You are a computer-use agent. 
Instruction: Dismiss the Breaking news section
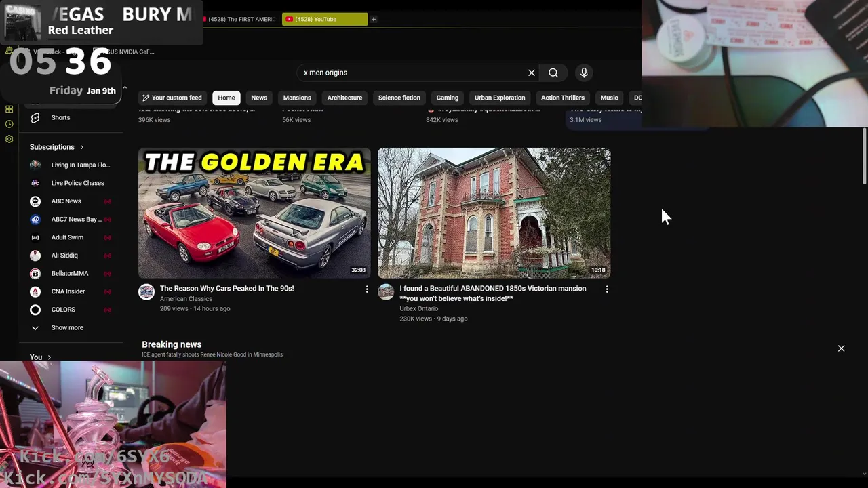[x=841, y=348]
